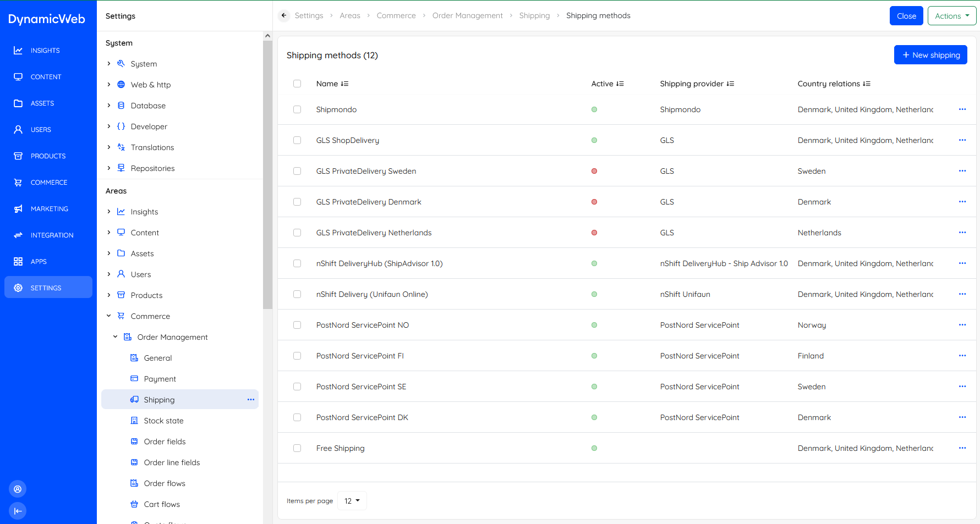Open the Actions dropdown button
This screenshot has height=524, width=980.
(x=952, y=16)
